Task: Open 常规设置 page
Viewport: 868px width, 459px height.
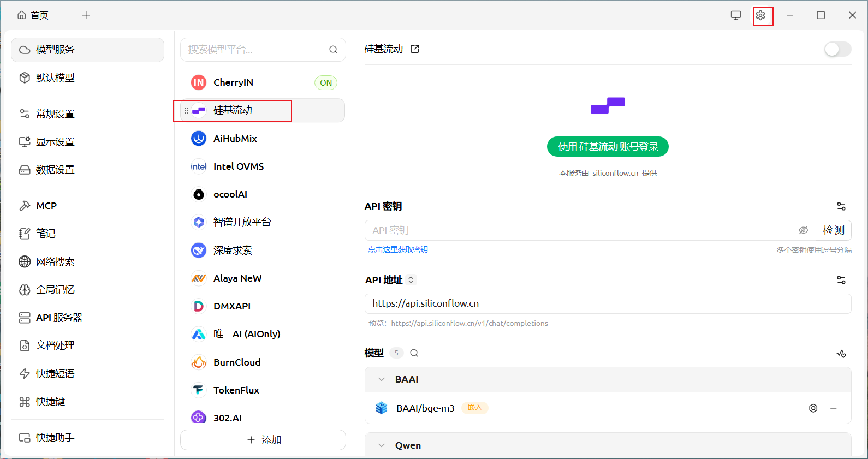Action: coord(87,114)
